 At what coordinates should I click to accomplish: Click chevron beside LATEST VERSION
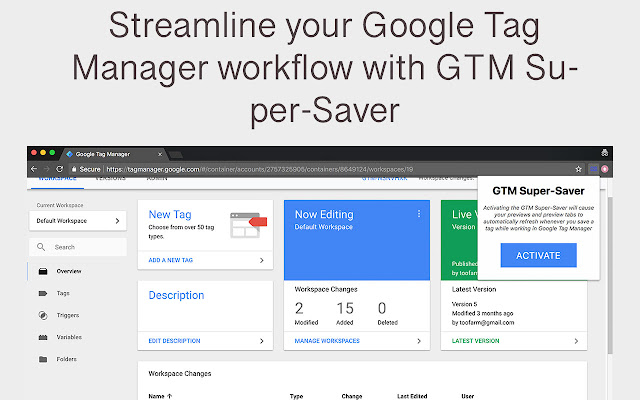click(x=576, y=341)
